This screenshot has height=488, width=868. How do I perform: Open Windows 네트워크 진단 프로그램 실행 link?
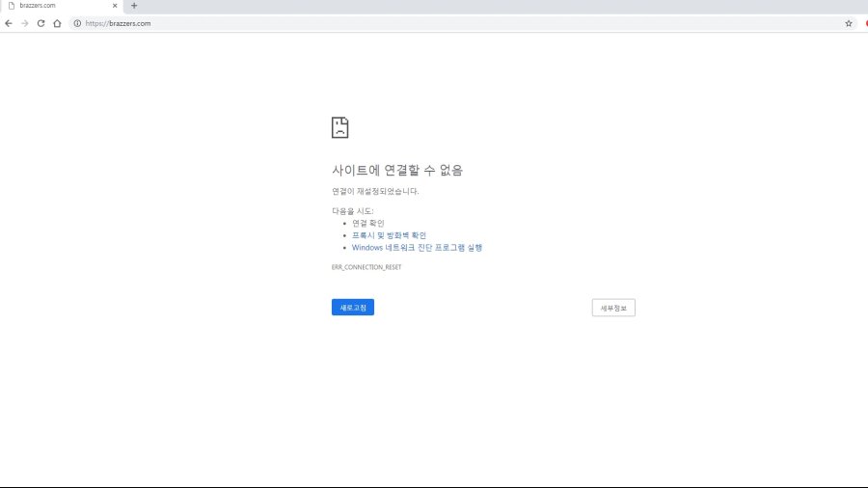tap(417, 247)
